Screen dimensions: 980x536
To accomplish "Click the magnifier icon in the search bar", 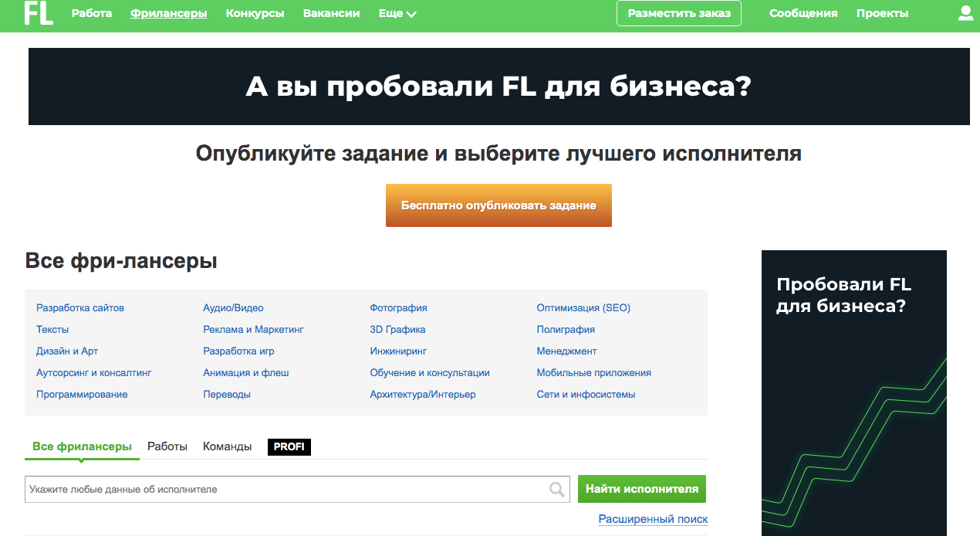I will click(555, 489).
